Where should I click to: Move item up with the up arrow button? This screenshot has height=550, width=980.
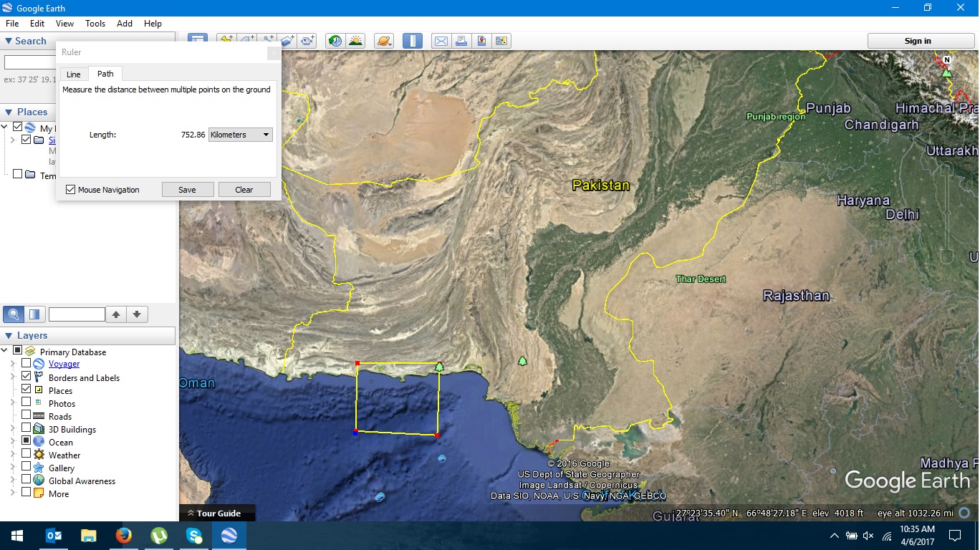click(x=116, y=314)
